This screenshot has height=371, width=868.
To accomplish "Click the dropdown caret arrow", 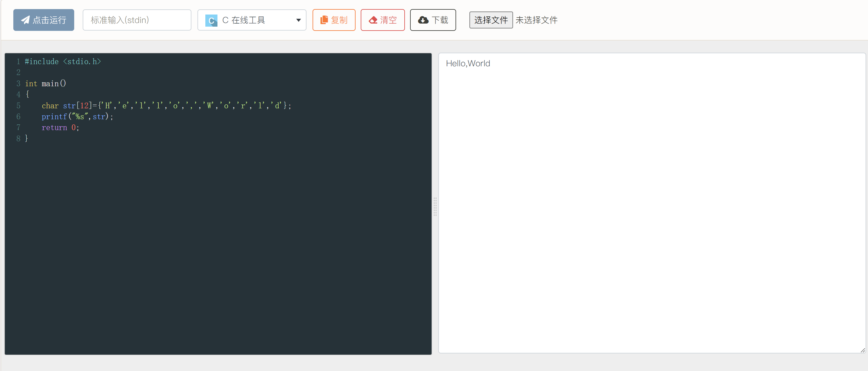I will coord(298,20).
